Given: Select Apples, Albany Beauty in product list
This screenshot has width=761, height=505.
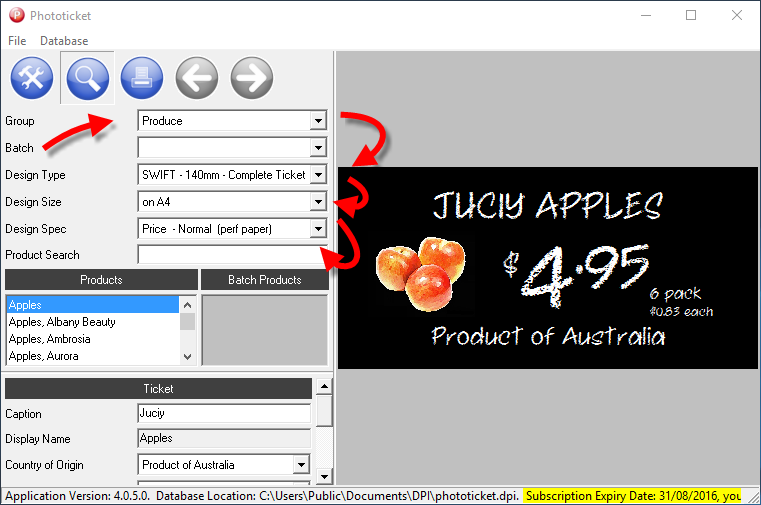Looking at the screenshot, I should pos(62,322).
